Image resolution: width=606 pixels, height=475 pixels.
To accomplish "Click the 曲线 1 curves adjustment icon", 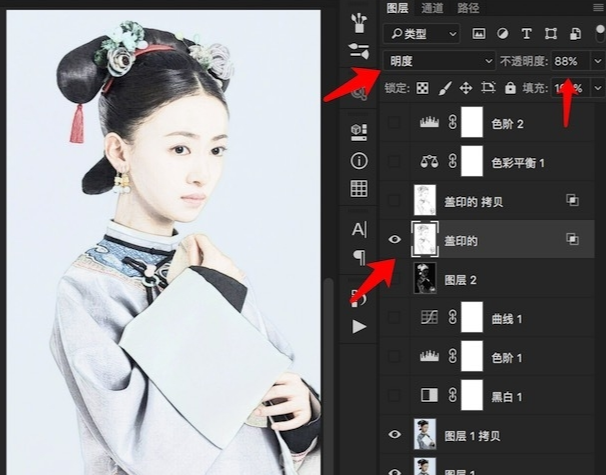I will click(429, 317).
